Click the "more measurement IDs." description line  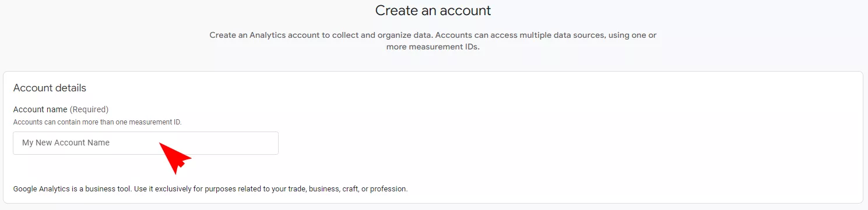point(433,47)
